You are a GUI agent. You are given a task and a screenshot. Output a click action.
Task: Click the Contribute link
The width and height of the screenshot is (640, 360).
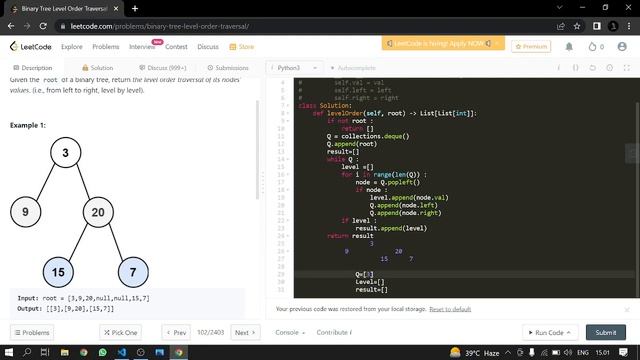334,333
